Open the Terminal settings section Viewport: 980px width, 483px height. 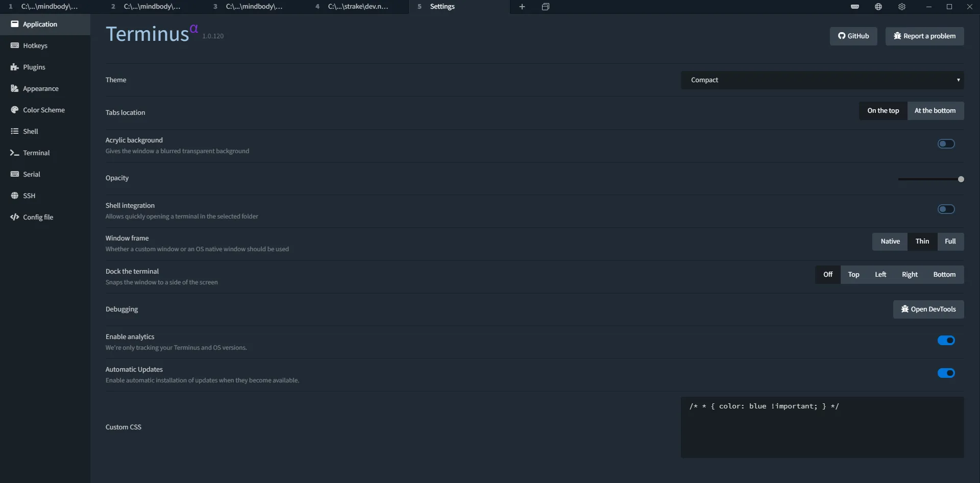45,153
